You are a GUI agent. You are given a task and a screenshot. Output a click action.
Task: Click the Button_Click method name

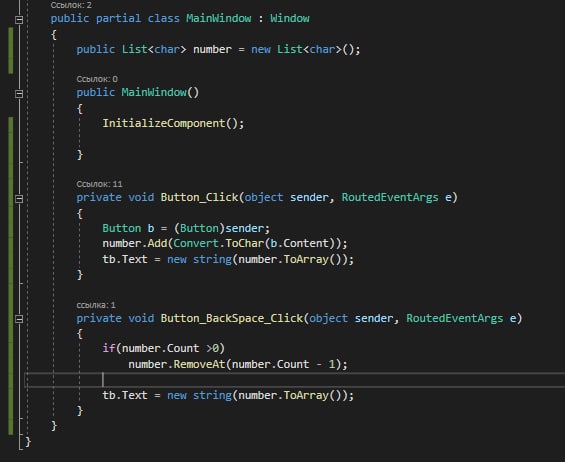coord(199,197)
